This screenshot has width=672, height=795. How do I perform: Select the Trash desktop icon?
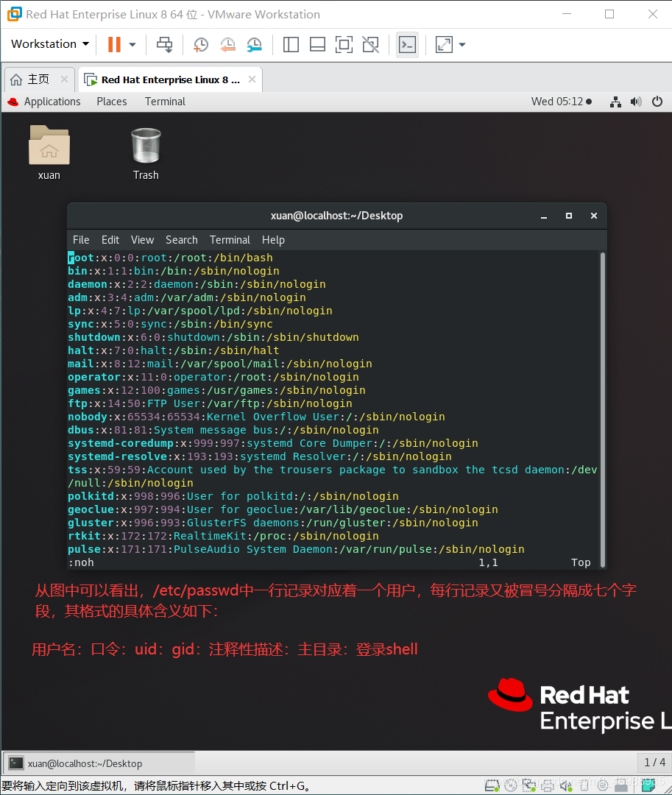146,154
